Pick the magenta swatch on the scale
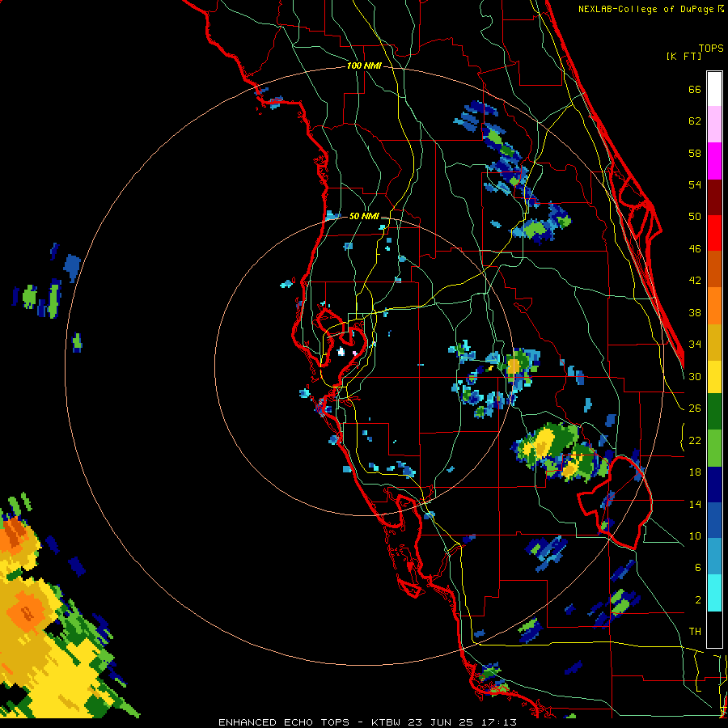The height and width of the screenshot is (728, 728). click(x=714, y=161)
